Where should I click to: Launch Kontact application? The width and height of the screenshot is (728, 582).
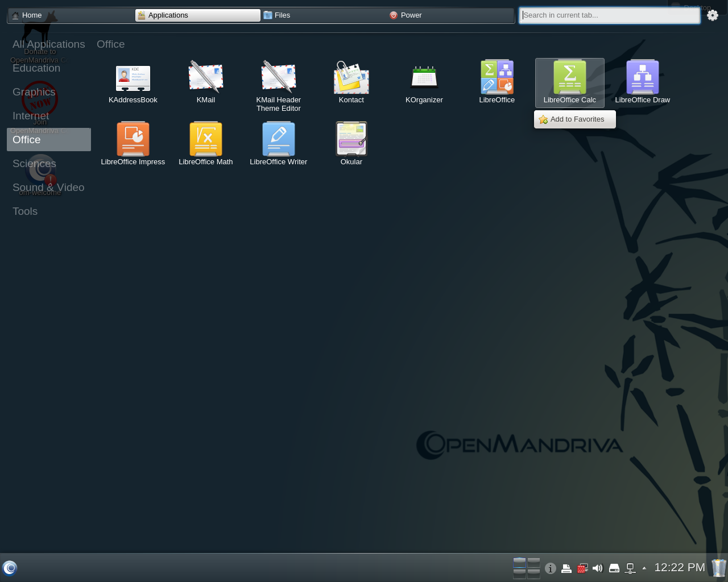[351, 83]
